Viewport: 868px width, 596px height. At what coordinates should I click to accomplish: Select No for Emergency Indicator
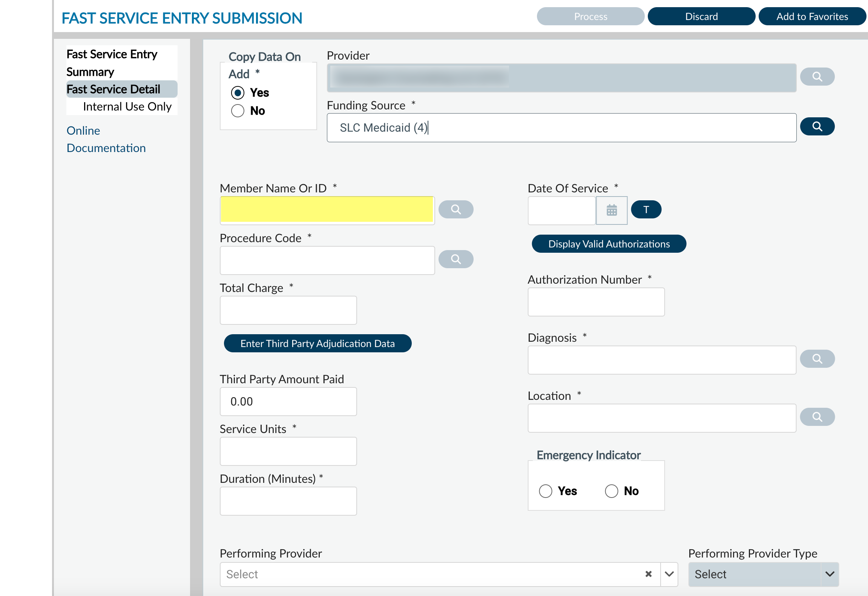coord(612,491)
